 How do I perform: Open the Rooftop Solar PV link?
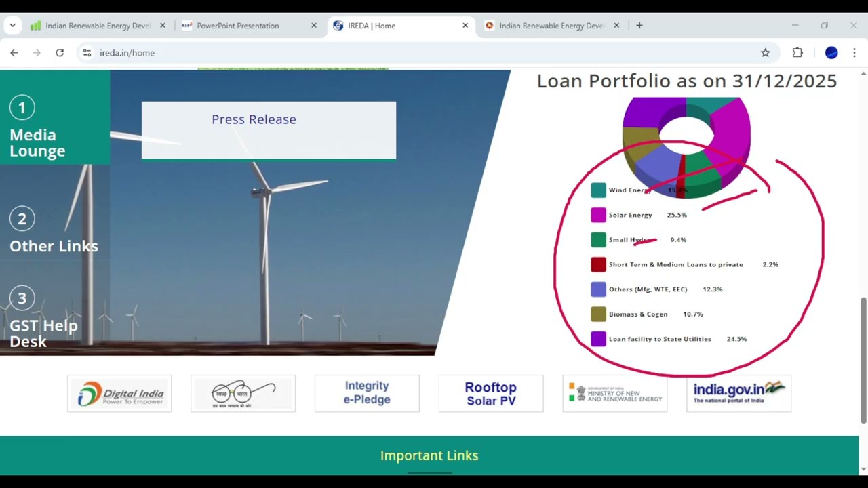pyautogui.click(x=491, y=393)
